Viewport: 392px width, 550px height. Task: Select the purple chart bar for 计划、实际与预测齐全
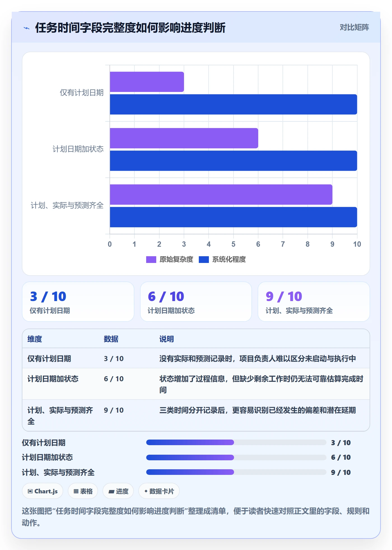coord(221,195)
